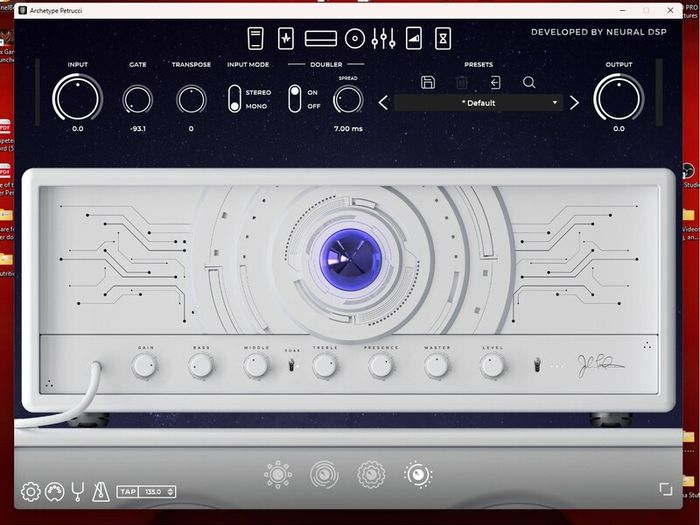Screen dimensions: 700x525
Task: Click the amp BASS knob
Action: point(201,366)
